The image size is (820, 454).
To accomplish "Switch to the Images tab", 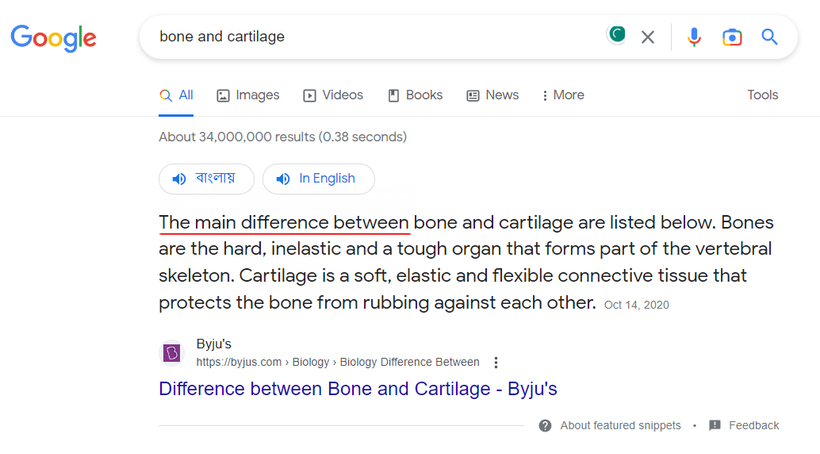I will click(248, 95).
